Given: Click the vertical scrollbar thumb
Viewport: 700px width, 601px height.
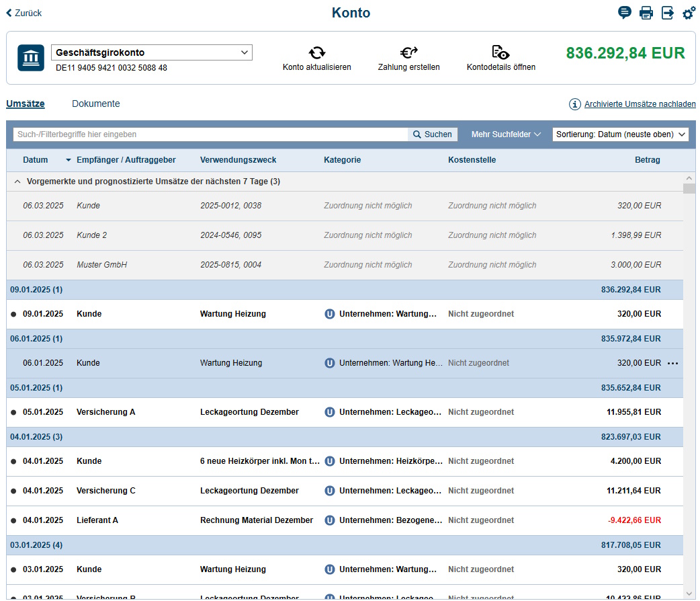Looking at the screenshot, I should [689, 188].
